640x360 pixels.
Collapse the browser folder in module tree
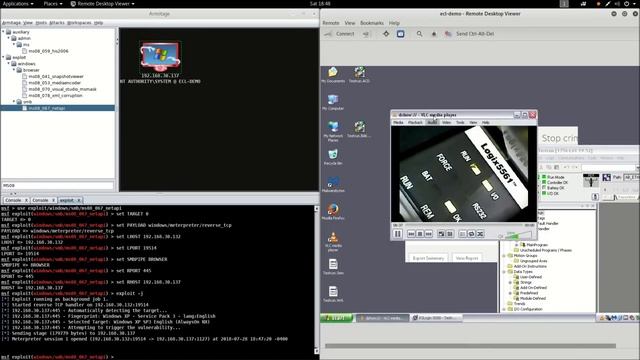pos(14,70)
